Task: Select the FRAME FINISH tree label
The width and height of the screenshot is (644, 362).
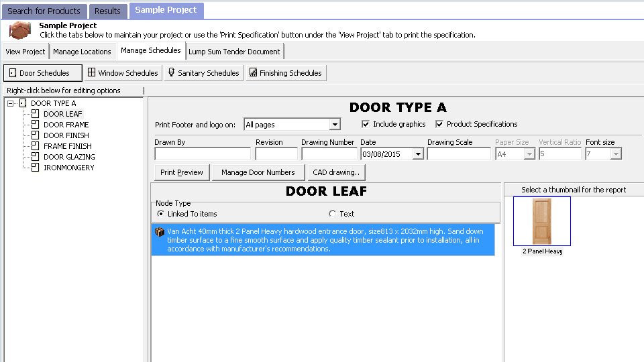Action: [68, 145]
